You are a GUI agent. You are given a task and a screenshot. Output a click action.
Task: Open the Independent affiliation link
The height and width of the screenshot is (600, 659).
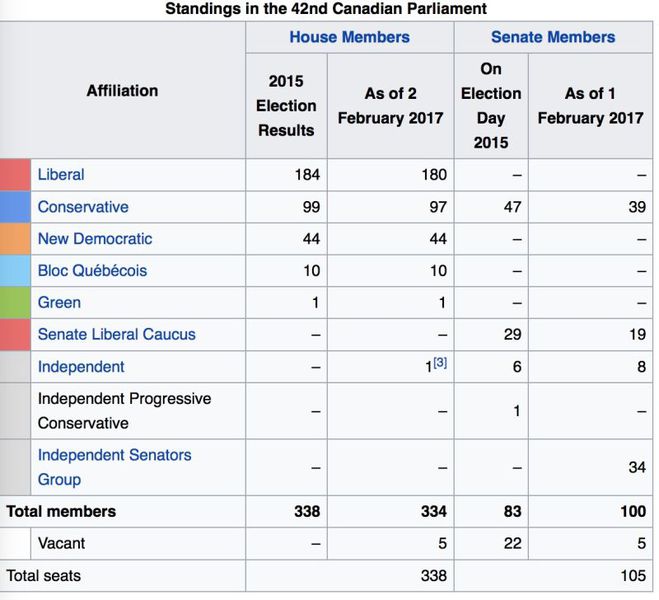[x=81, y=367]
